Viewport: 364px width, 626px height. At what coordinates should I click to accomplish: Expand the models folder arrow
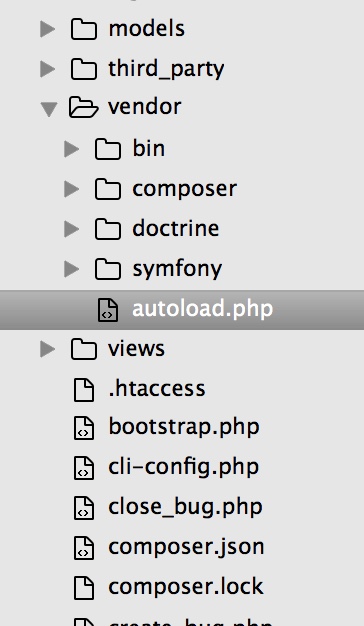(x=48, y=29)
